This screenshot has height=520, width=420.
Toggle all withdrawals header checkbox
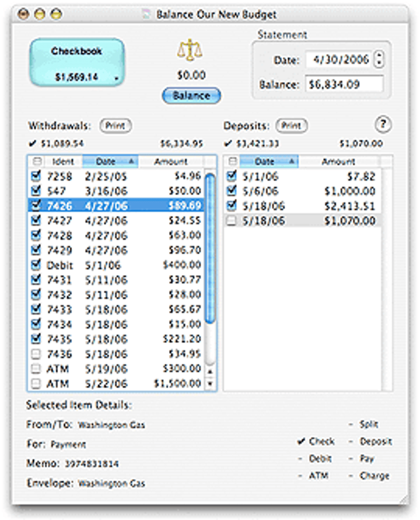36,161
